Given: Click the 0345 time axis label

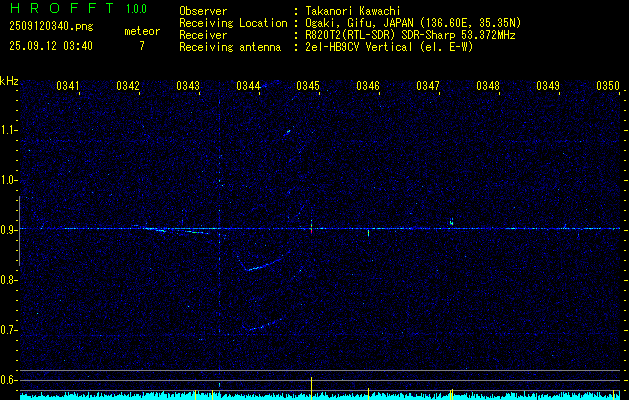Looking at the screenshot, I should 308,85.
